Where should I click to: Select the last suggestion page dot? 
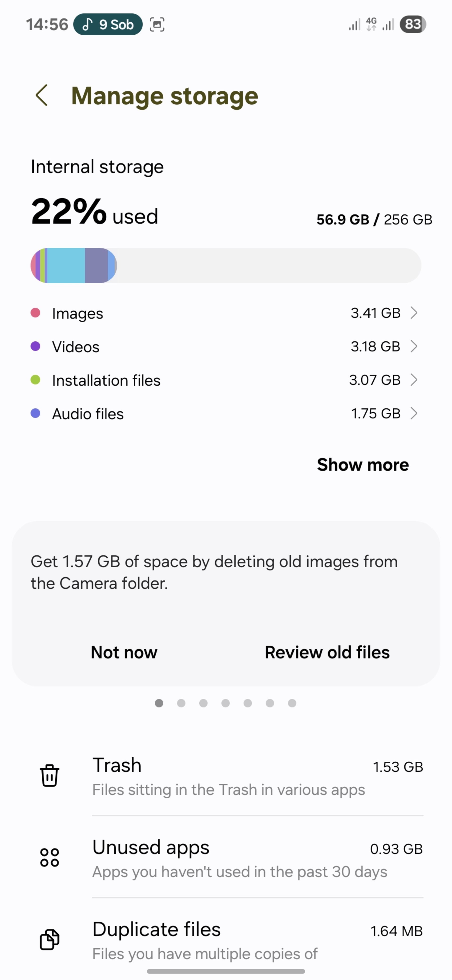click(292, 703)
